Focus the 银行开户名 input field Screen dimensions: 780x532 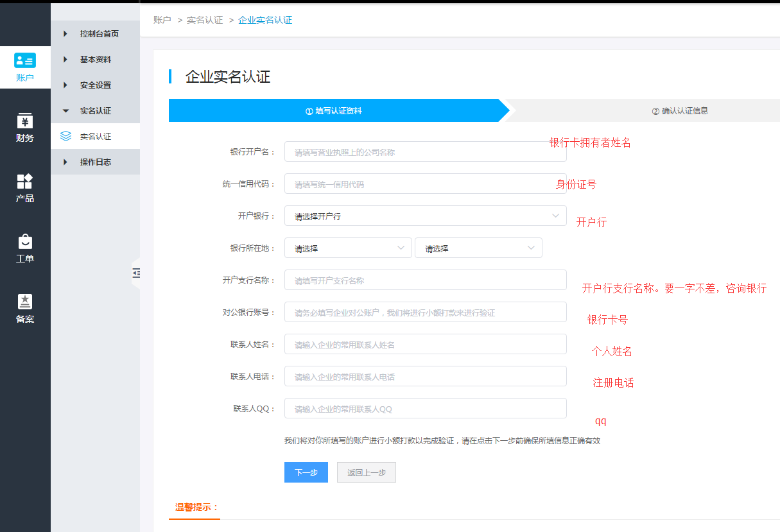426,151
